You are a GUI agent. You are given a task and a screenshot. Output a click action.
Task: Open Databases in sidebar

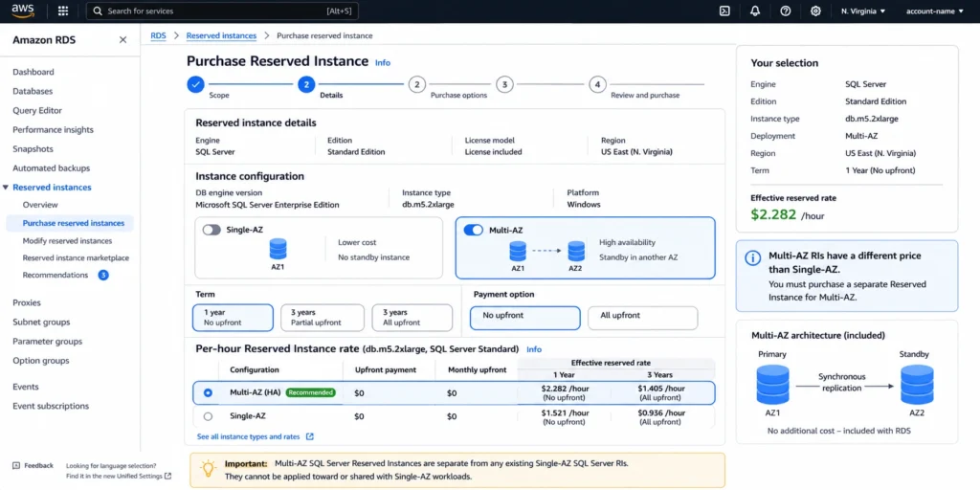click(x=33, y=91)
